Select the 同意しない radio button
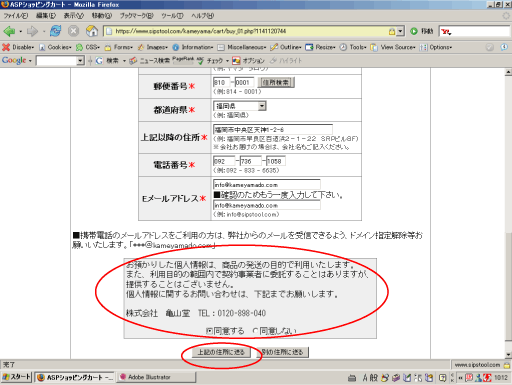This screenshot has width=512, height=385. point(255,331)
